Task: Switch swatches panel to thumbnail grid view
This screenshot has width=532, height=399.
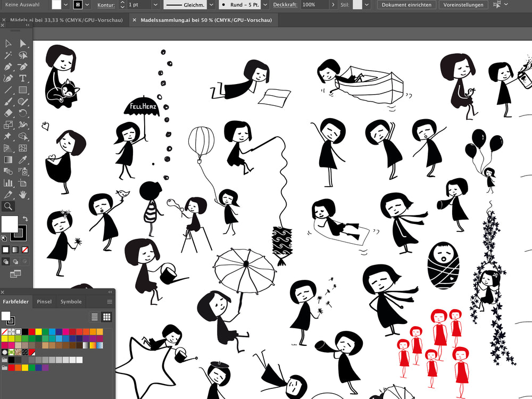Action: pyautogui.click(x=106, y=317)
